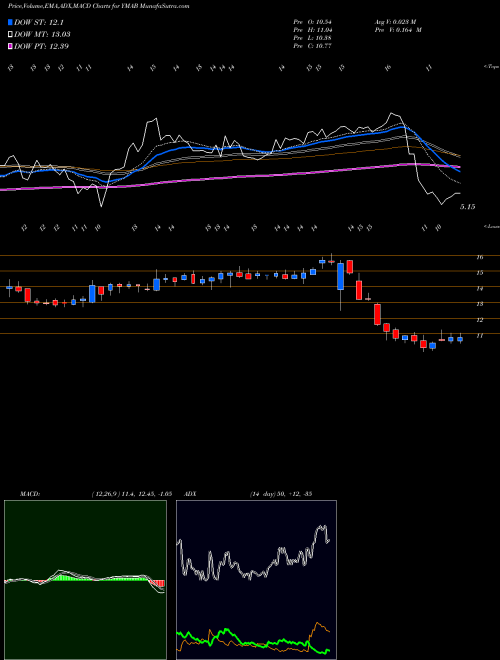The height and width of the screenshot is (660, 500).
Task: Click the large blue candlestick near price 15
Action: coord(340,276)
